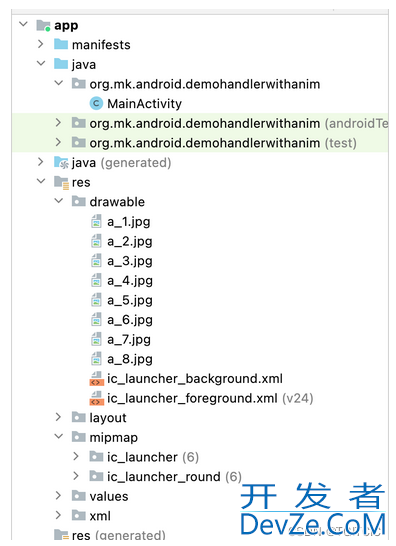Select the mipmap folder label

114,437
